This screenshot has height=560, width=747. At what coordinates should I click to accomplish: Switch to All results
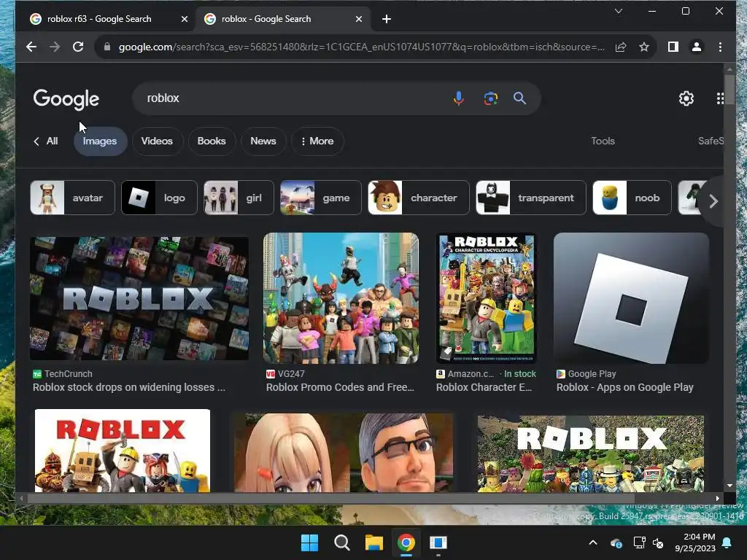pyautogui.click(x=46, y=141)
